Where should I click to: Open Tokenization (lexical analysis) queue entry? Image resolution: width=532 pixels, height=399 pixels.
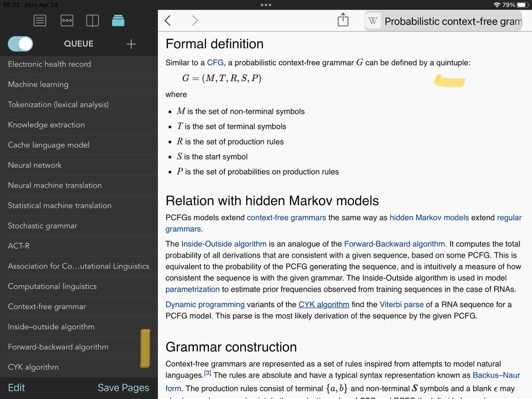coord(79,105)
